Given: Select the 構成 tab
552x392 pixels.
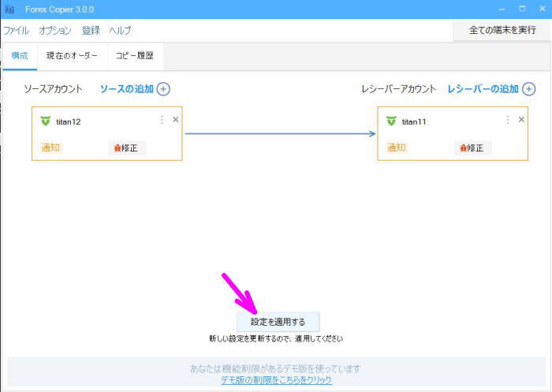Looking at the screenshot, I should pos(20,56).
